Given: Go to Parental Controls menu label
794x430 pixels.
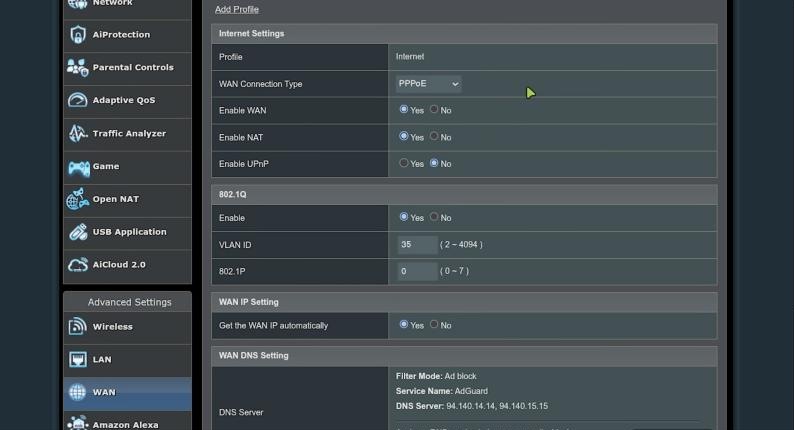Looking at the screenshot, I should click(133, 67).
